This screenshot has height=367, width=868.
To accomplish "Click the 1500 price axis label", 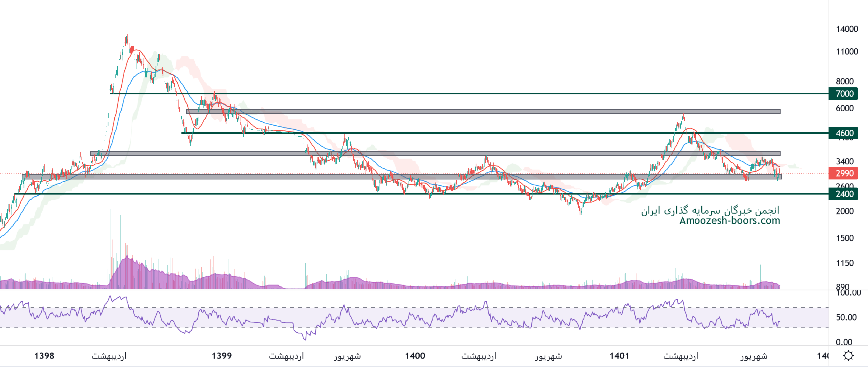I will (844, 238).
